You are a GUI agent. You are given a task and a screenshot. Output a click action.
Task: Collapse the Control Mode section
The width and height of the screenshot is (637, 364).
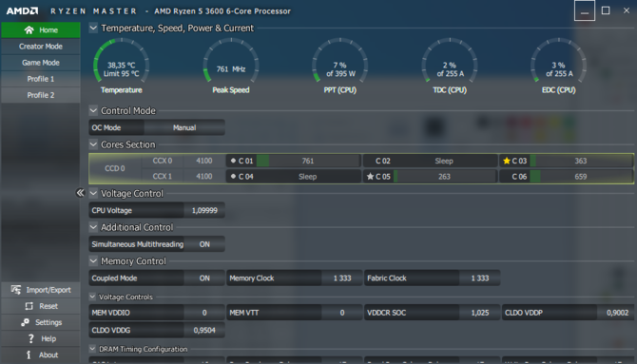[93, 110]
